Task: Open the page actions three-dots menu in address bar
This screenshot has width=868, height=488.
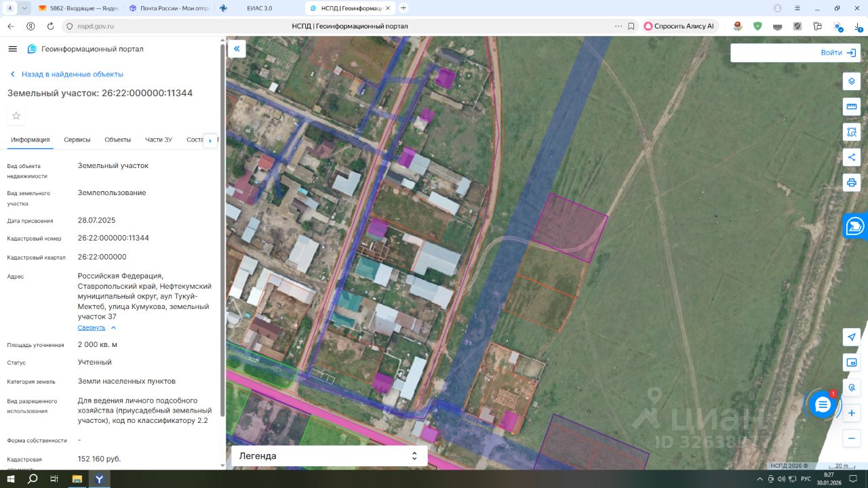Action: pyautogui.click(x=618, y=26)
